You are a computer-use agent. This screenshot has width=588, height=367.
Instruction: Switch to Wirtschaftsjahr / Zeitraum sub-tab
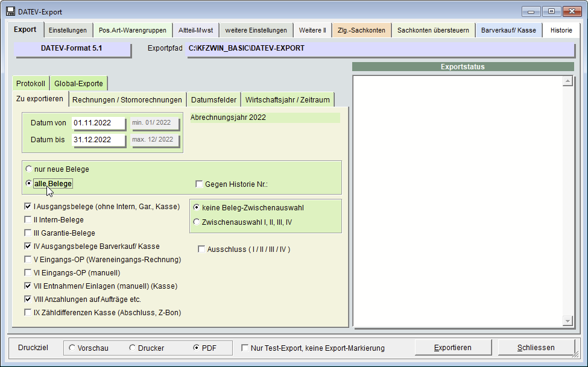point(287,100)
